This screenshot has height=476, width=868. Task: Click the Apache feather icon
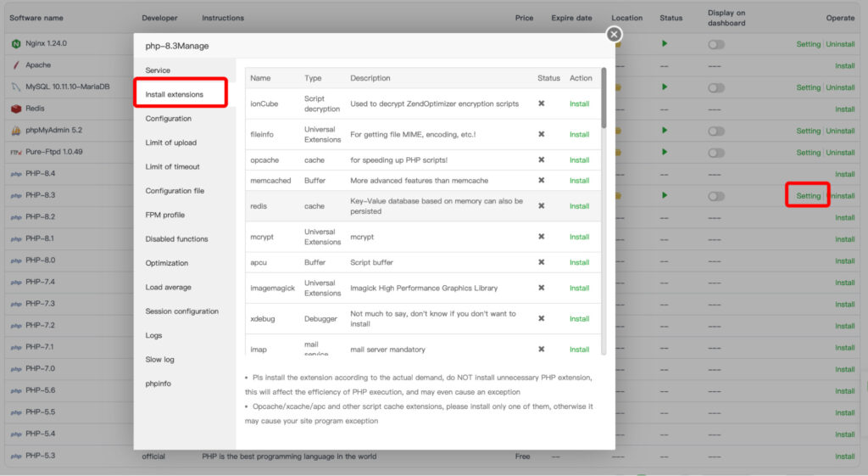16,65
